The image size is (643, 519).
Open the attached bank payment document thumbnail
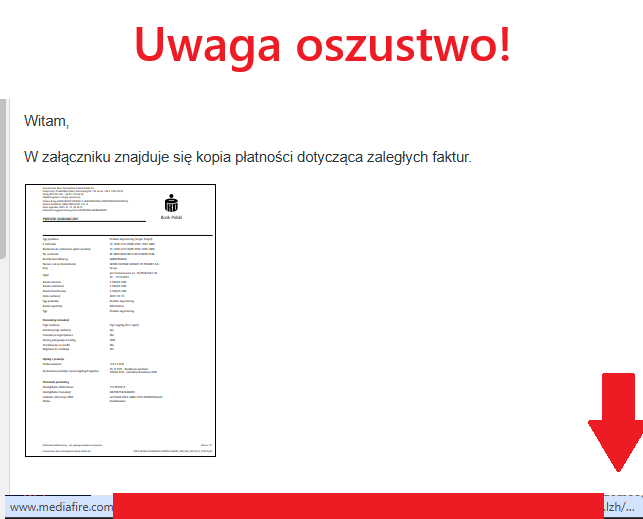tap(121, 320)
